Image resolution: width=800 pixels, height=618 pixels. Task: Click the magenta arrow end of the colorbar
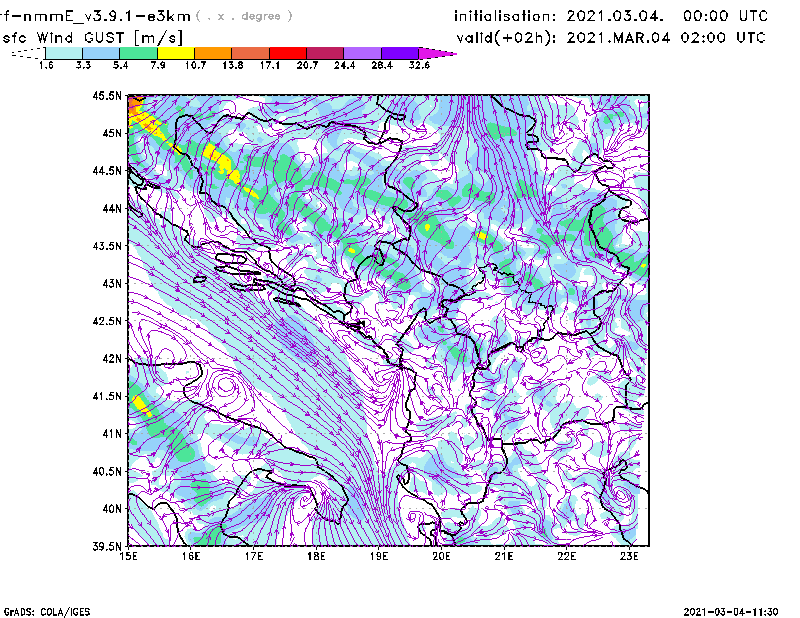(x=436, y=53)
